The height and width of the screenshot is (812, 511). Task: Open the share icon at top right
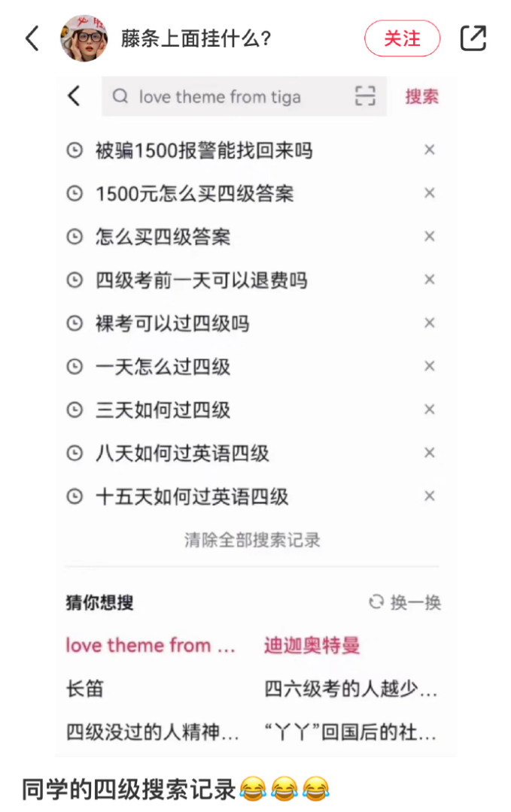pos(473,38)
